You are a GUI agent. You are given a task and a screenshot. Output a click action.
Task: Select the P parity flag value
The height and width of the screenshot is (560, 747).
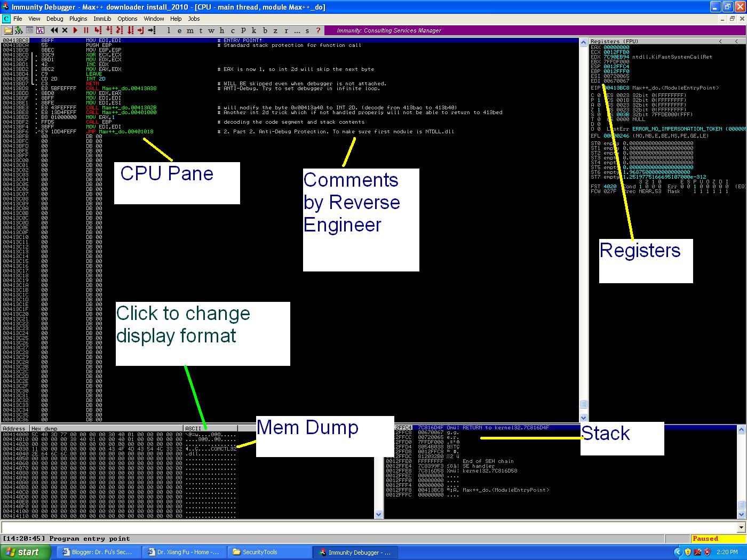[x=599, y=100]
